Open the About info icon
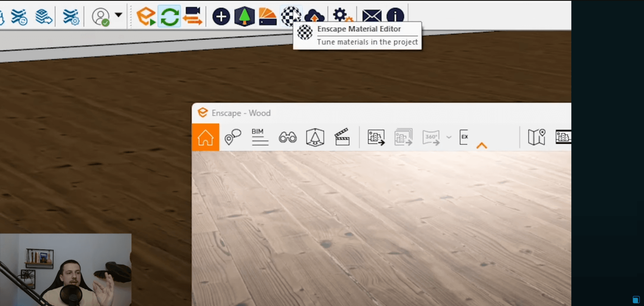Viewport: 644px width, 306px height. (x=395, y=16)
